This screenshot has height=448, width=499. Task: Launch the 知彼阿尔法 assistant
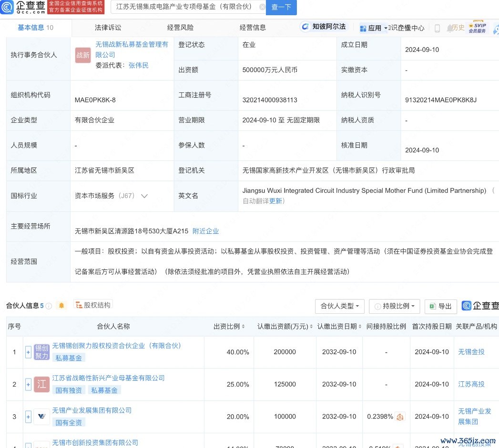click(324, 27)
